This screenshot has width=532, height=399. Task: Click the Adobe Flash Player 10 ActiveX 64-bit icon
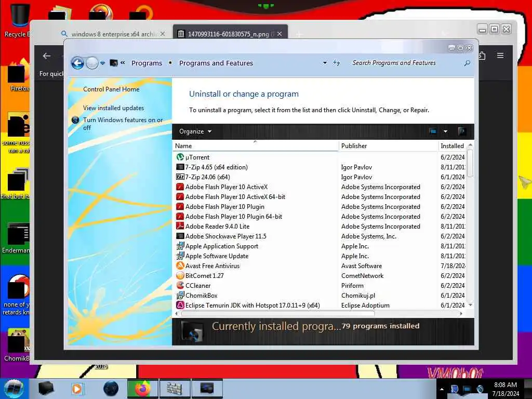(180, 196)
